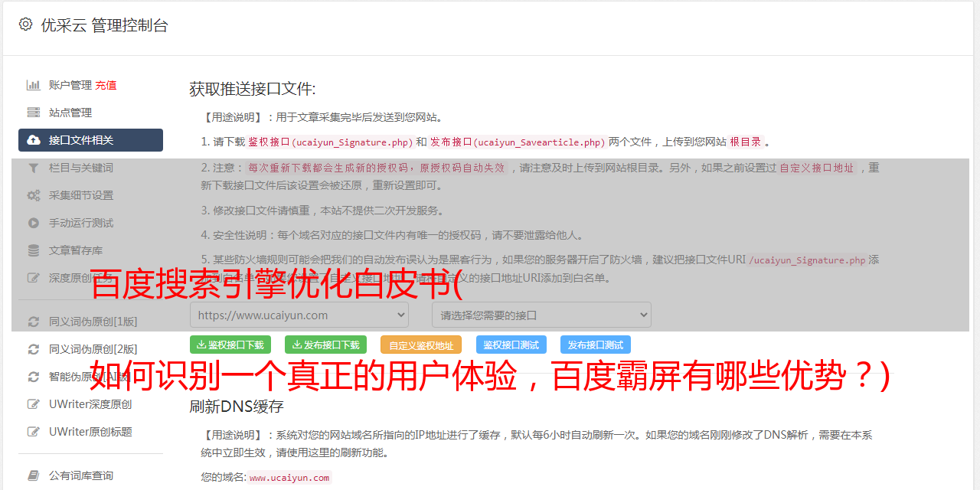The image size is (980, 490).
Task: Click the highlighted 根目录 text
Action: click(x=746, y=142)
